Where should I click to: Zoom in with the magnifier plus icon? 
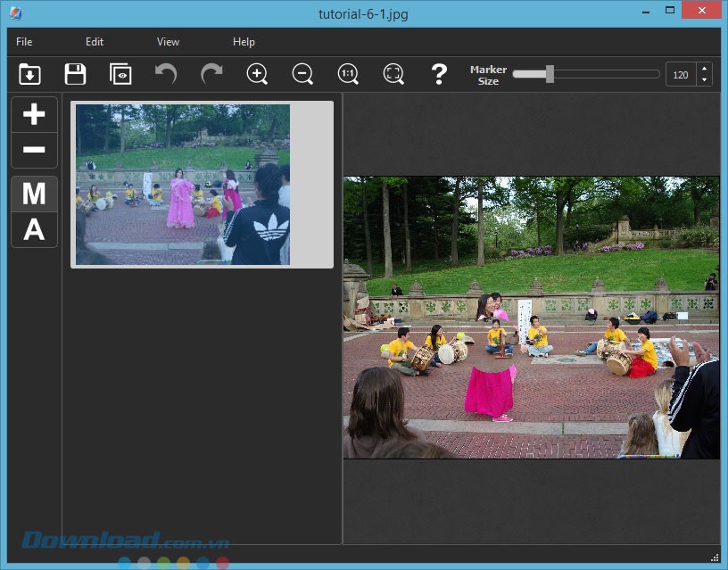coord(257,74)
